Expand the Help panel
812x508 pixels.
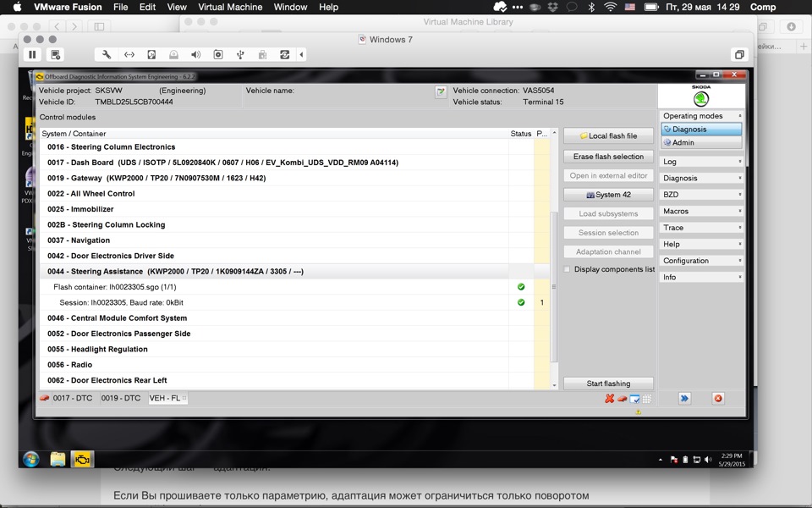[x=702, y=244]
